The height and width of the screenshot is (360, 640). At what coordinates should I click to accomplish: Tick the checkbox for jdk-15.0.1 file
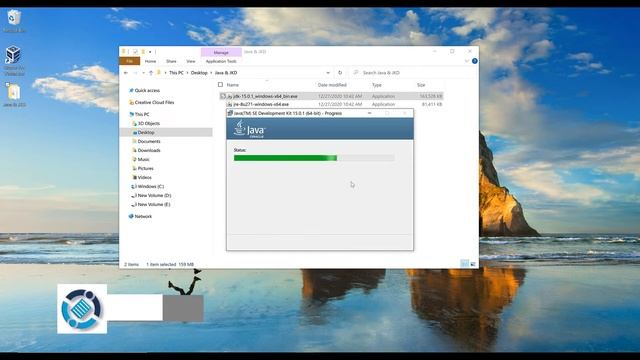coord(223,96)
